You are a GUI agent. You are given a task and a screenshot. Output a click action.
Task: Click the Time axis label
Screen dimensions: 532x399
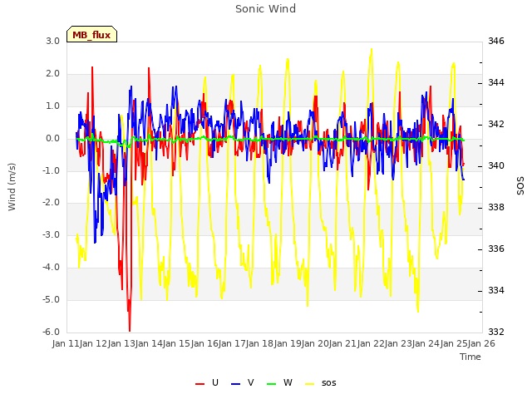pyautogui.click(x=470, y=357)
